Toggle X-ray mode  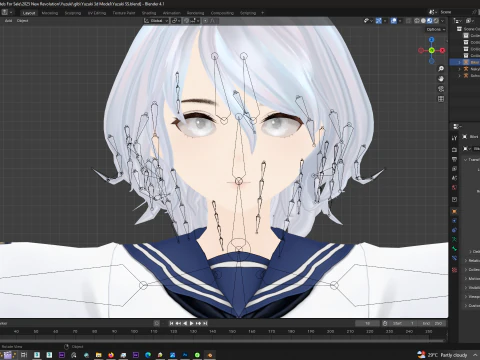(409, 21)
